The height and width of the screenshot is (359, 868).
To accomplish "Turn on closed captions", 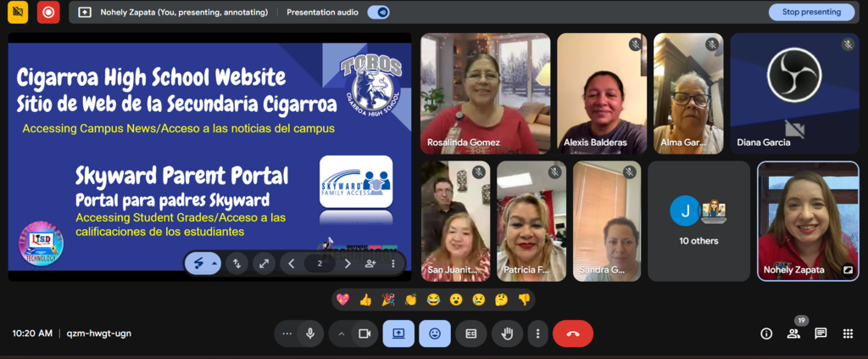I will click(470, 334).
